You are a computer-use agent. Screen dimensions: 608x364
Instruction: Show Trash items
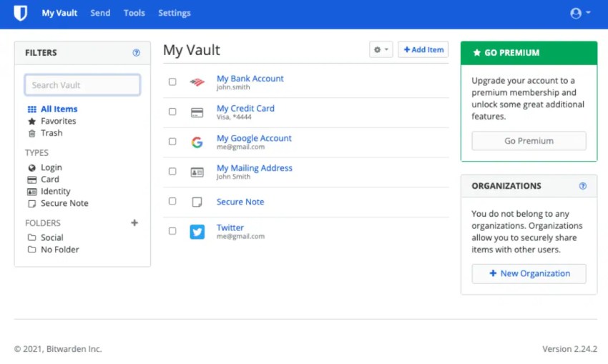(52, 133)
